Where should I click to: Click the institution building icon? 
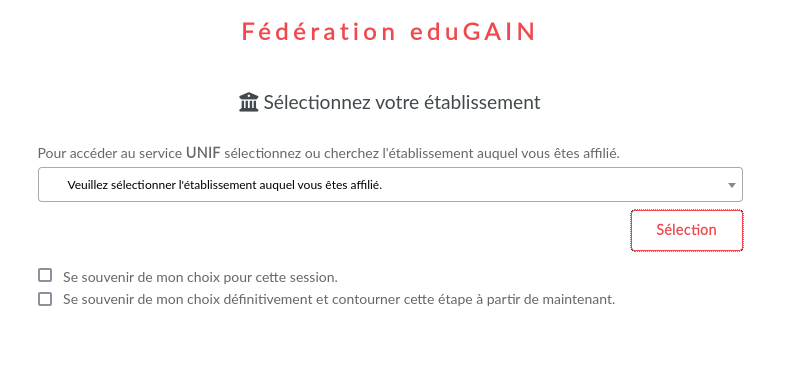248,102
